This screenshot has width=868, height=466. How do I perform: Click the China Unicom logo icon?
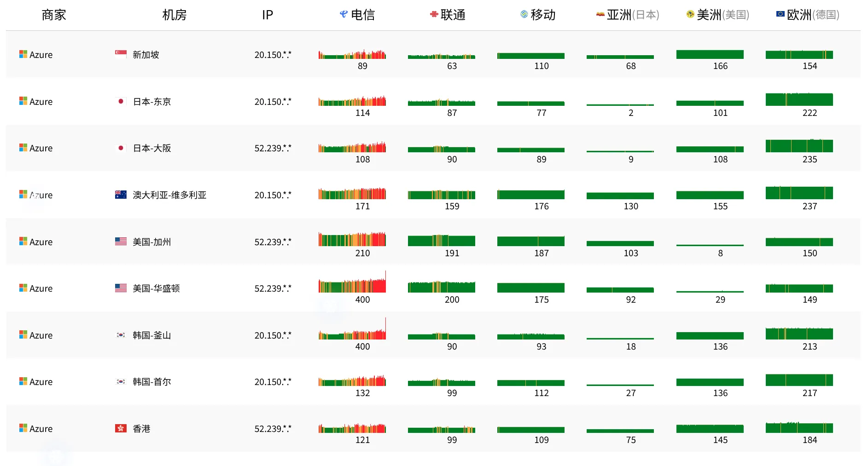[434, 15]
